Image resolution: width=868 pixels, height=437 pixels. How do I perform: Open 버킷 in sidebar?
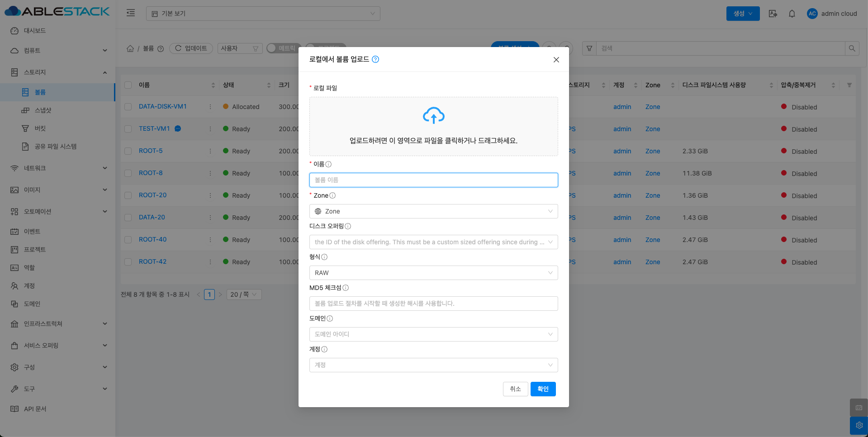pos(40,128)
